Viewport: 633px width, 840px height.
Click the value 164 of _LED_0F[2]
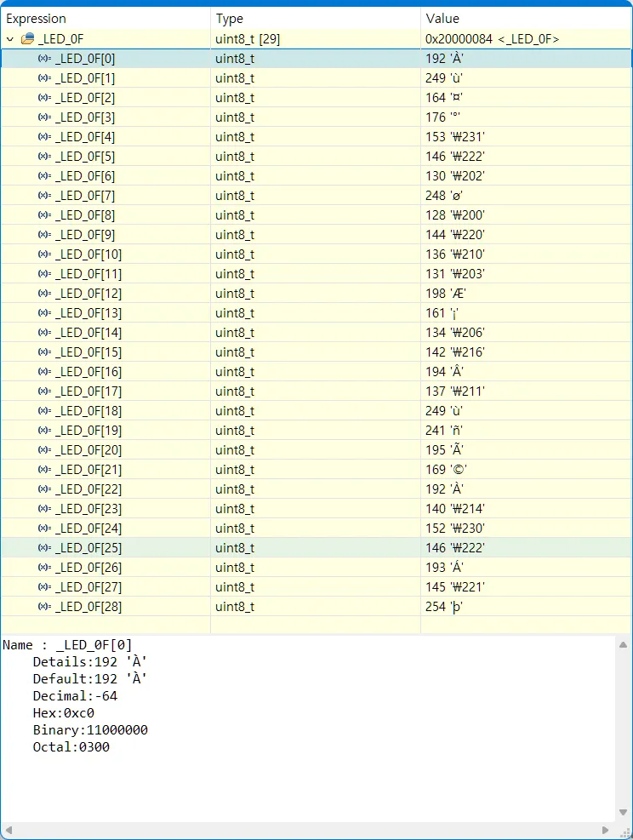444,98
